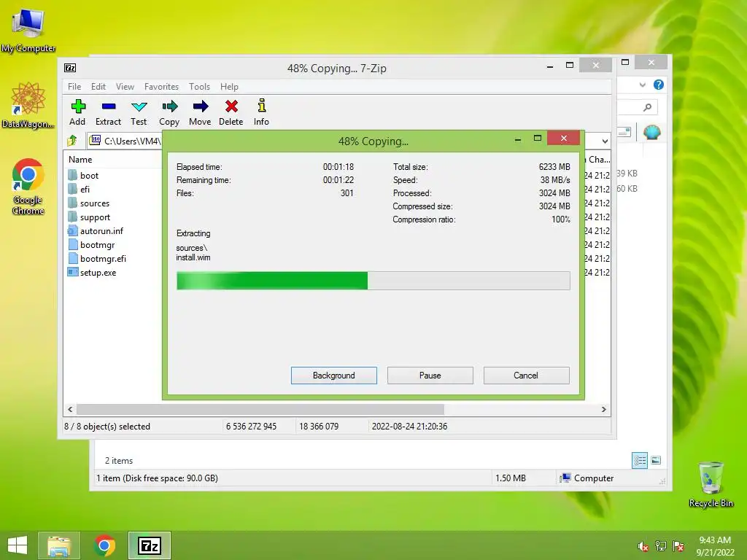Open the Help menu
The height and width of the screenshot is (560, 747).
(x=229, y=87)
